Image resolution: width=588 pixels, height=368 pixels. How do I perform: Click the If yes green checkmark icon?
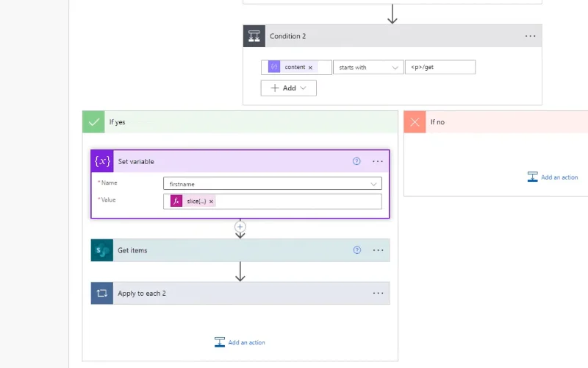[x=94, y=122]
